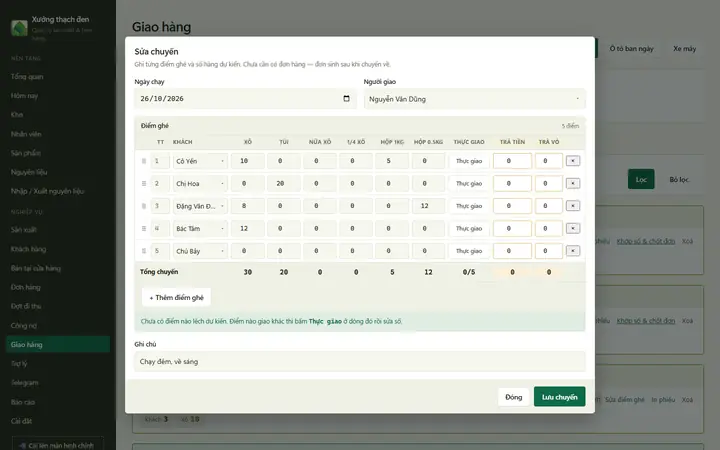Open the Người giao dropdown Nguyễn Văn Dũng
This screenshot has height=450, width=720.
(474, 99)
